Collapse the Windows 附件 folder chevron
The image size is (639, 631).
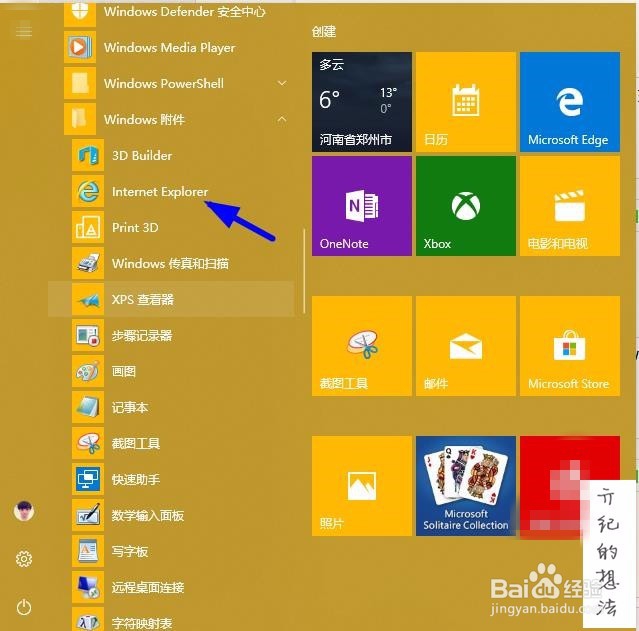pyautogui.click(x=282, y=119)
